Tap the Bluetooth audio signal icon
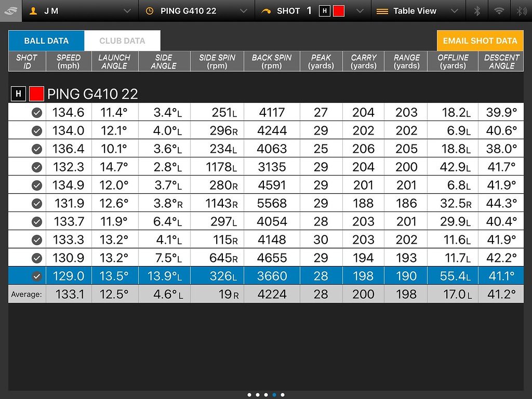This screenshot has height=399, width=532. pos(521,11)
